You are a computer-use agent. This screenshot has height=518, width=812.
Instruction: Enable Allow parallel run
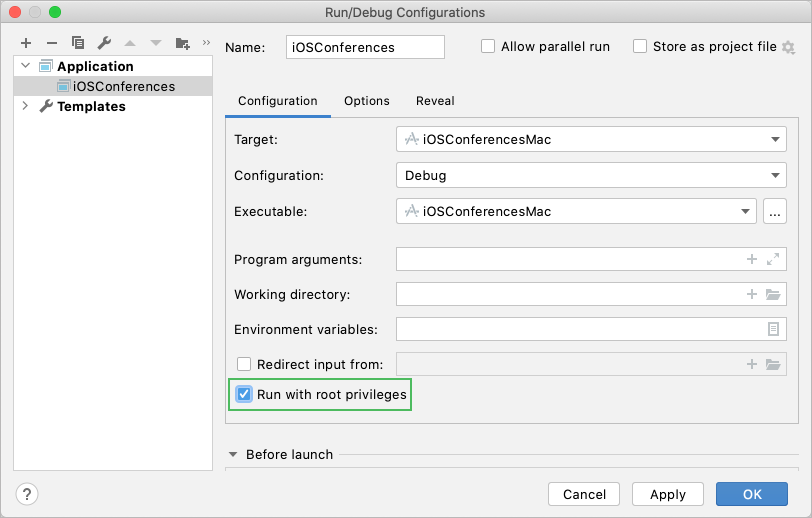point(488,46)
